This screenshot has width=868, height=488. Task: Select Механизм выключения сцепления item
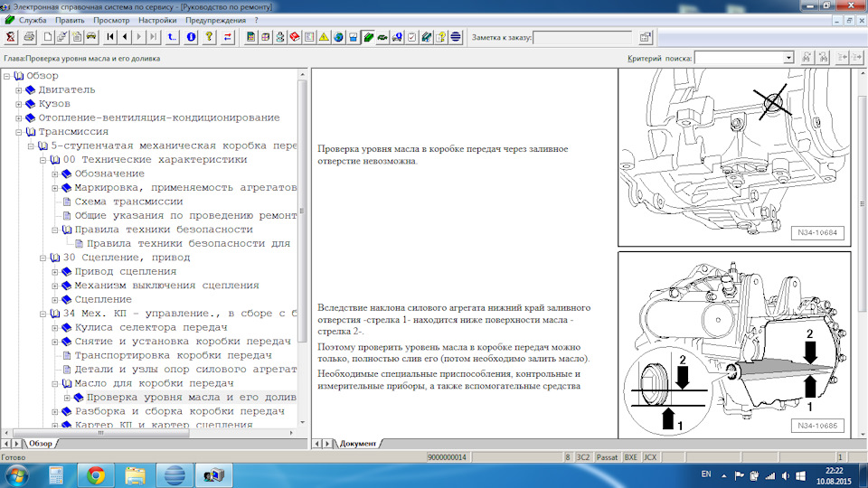(166, 286)
